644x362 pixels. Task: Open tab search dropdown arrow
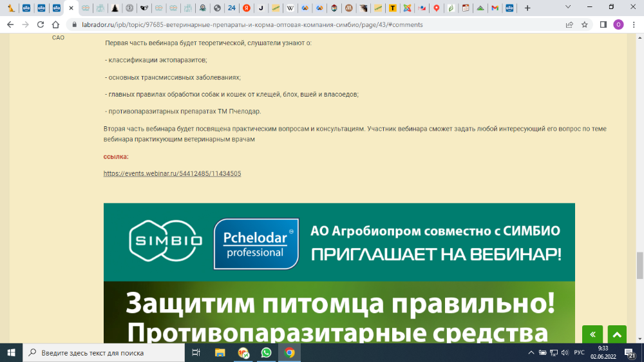coord(568,7)
